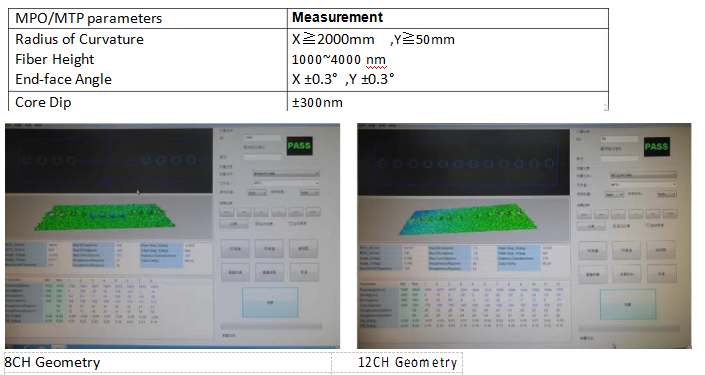Image resolution: width=705 pixels, height=375 pixels.
Task: Click the ID input field in the 8CH screen
Action: click(262, 138)
